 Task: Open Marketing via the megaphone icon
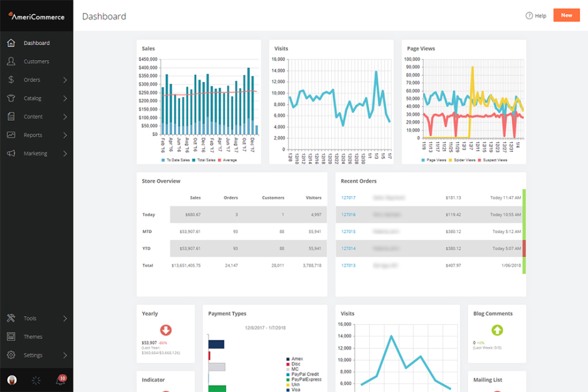(11, 153)
